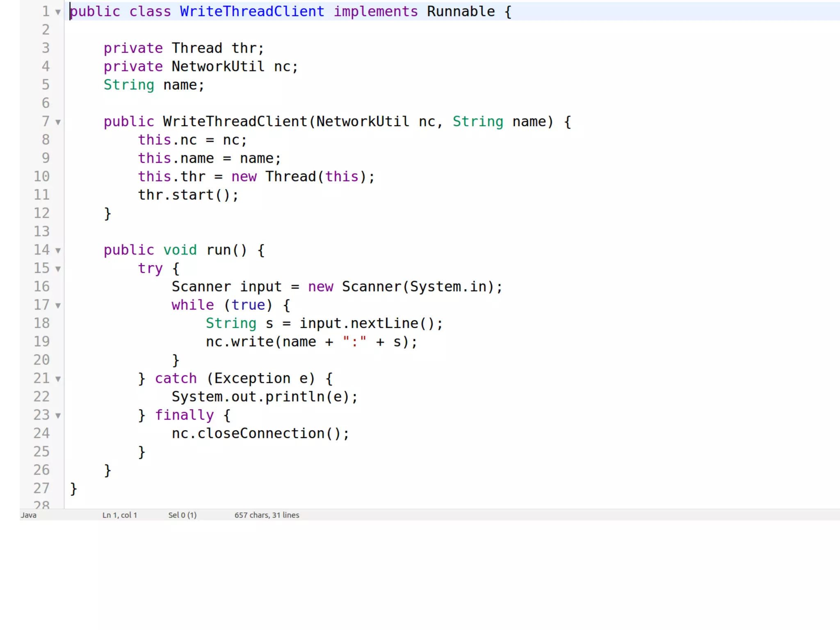Click on the word Runnable in line 1
The height and width of the screenshot is (630, 840).
click(460, 11)
